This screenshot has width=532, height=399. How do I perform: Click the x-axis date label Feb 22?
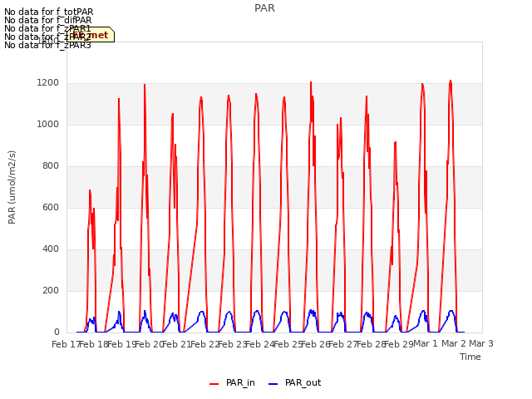pos(204,344)
